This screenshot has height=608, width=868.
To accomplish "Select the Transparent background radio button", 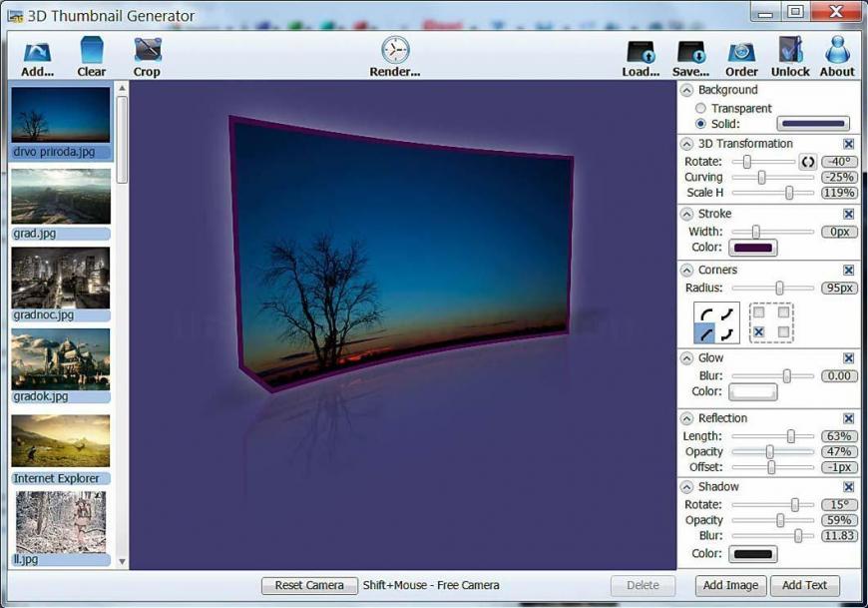I will pyautogui.click(x=700, y=108).
